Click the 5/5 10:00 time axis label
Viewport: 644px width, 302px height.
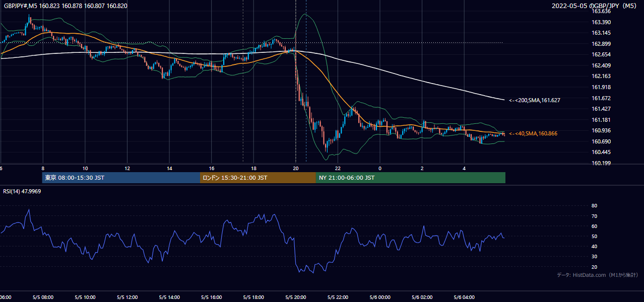coord(85,297)
